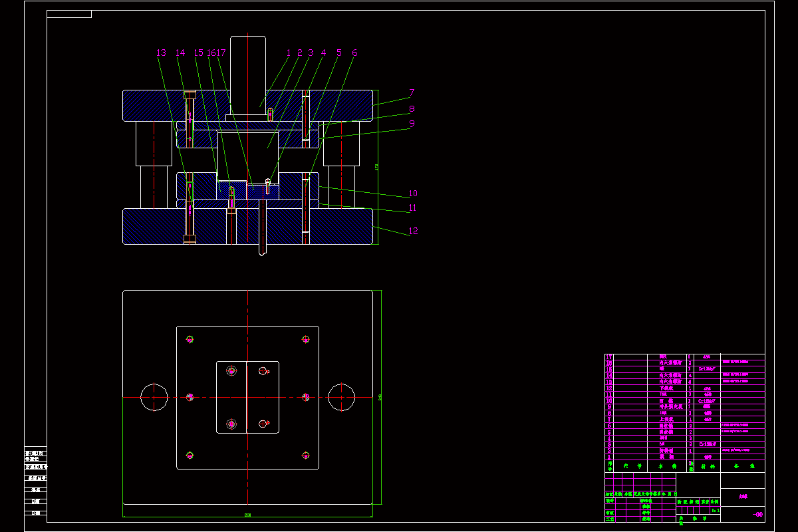Select callout number 12 right of the assembly
Image resolution: width=798 pixels, height=532 pixels.
click(413, 231)
